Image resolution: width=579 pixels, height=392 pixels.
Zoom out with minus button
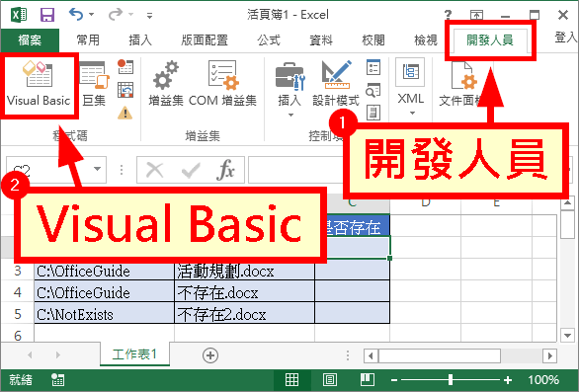394,380
